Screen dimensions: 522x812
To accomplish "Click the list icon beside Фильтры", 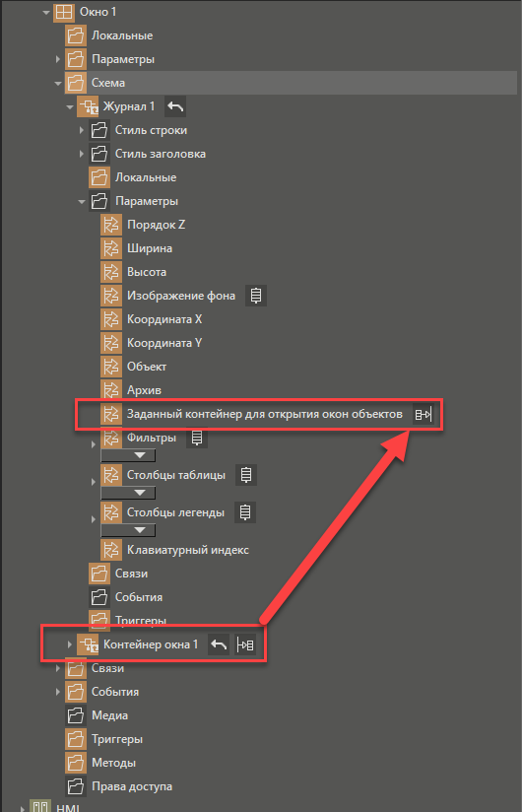I will click(x=197, y=438).
